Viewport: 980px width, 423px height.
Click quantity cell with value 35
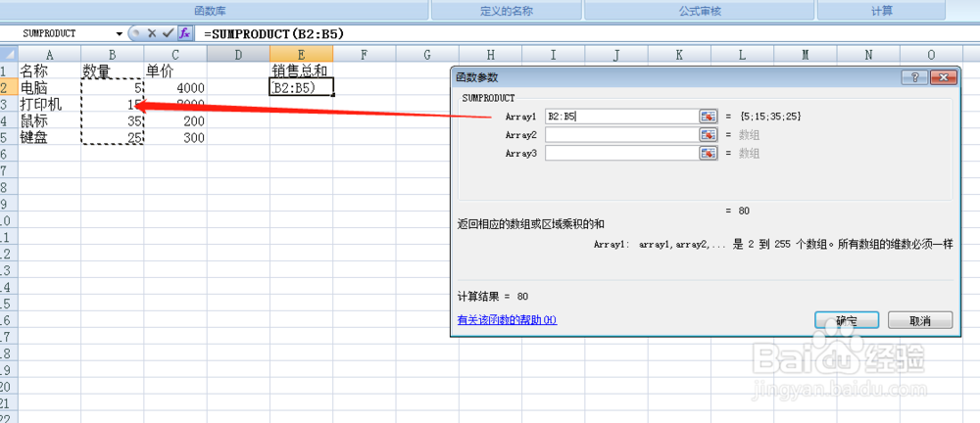(112, 120)
